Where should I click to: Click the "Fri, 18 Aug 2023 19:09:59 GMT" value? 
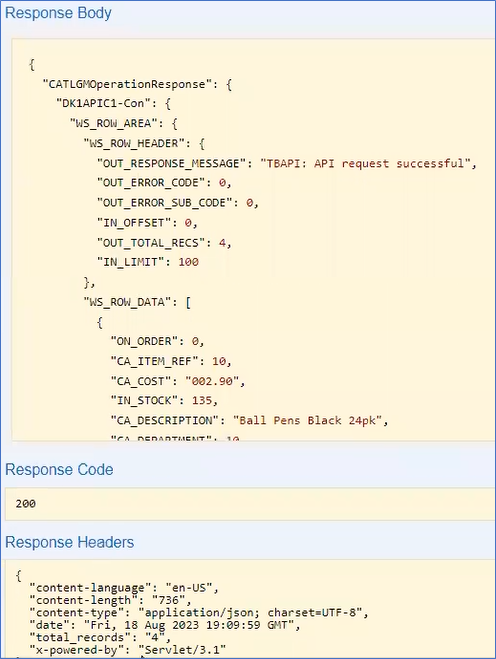click(x=189, y=625)
